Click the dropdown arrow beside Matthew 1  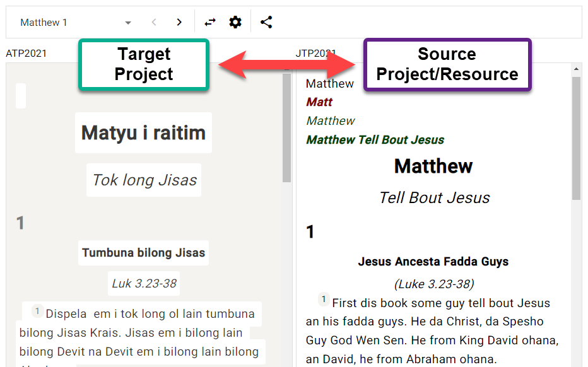tap(128, 23)
